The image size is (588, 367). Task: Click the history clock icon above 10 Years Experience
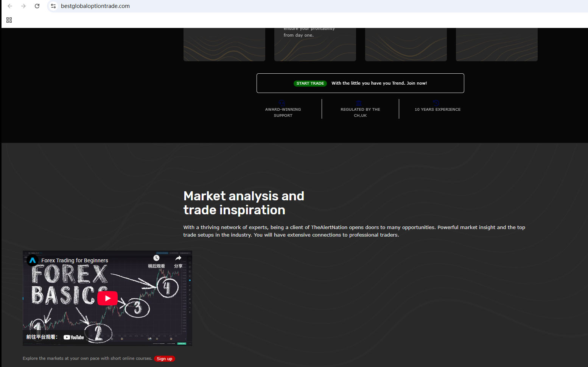436,103
